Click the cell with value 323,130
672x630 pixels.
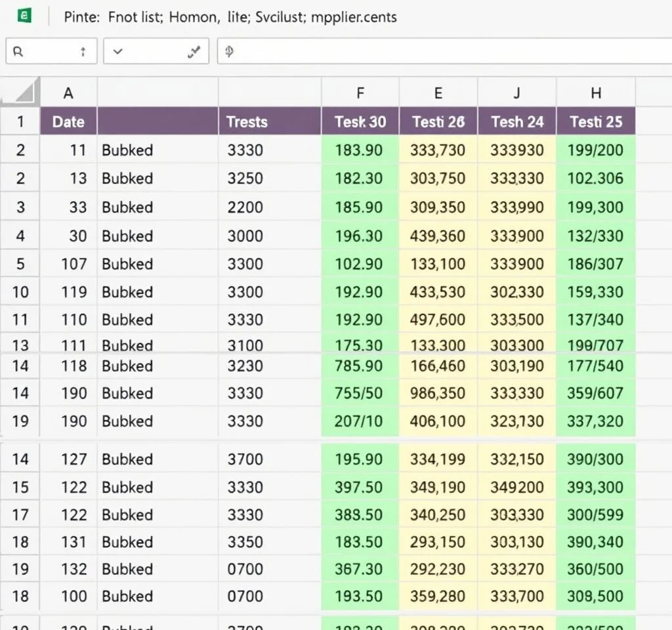click(x=516, y=421)
